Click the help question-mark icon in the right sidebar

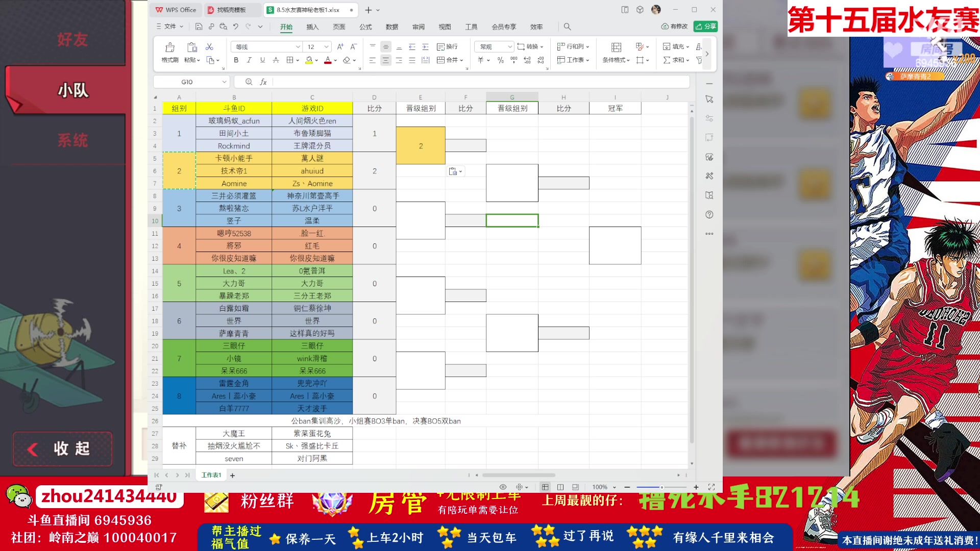click(709, 215)
